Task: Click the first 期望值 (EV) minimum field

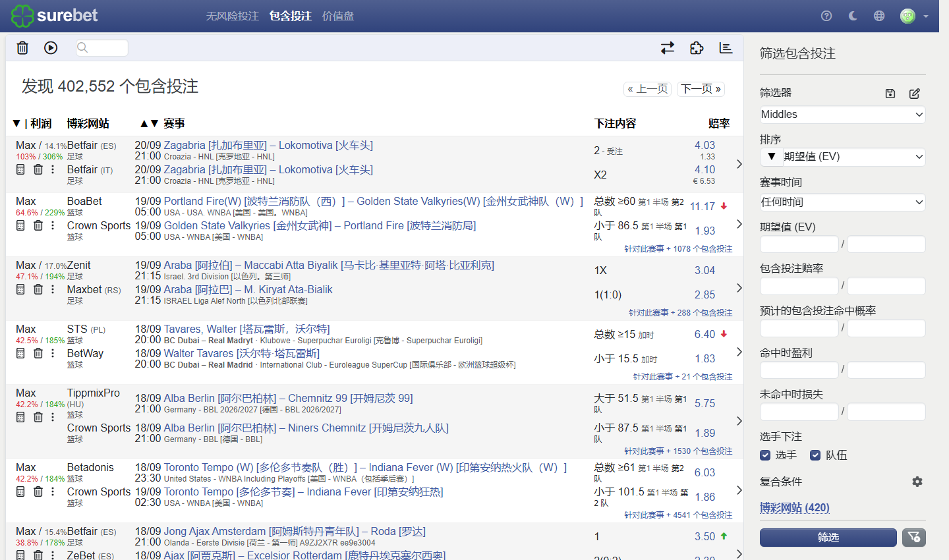Action: click(799, 244)
